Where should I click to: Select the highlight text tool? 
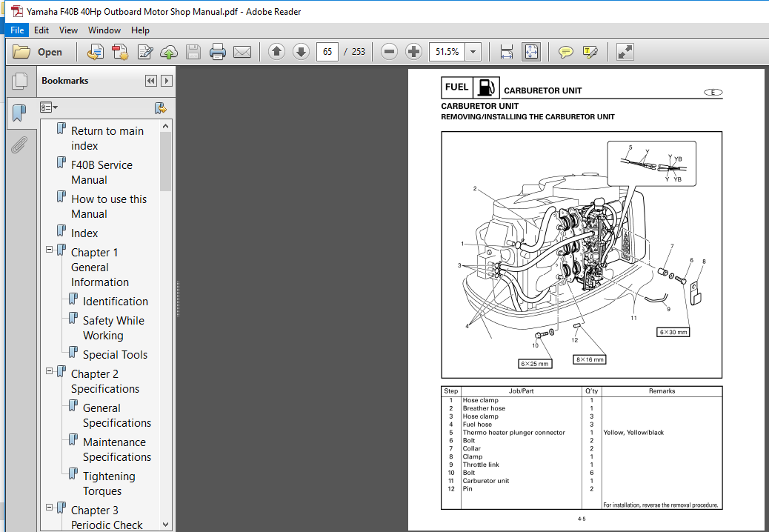point(590,51)
